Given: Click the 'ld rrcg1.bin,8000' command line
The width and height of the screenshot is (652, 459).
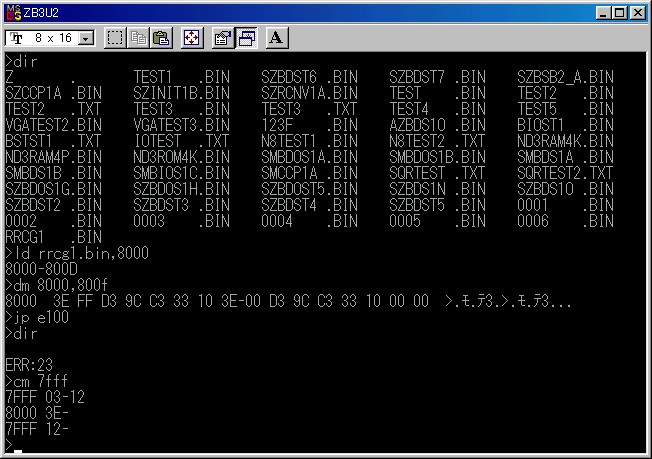Looking at the screenshot, I should point(77,253).
